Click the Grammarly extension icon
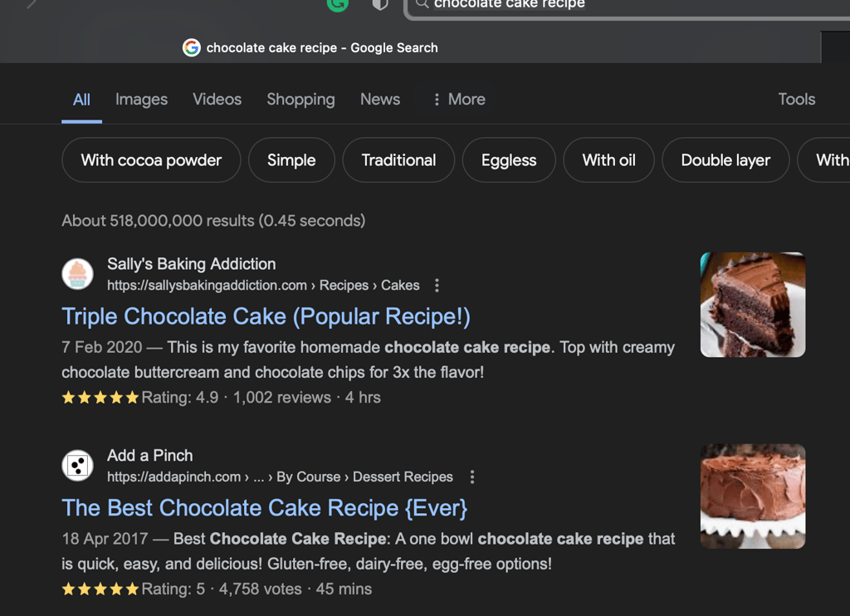850x616 pixels. [337, 4]
